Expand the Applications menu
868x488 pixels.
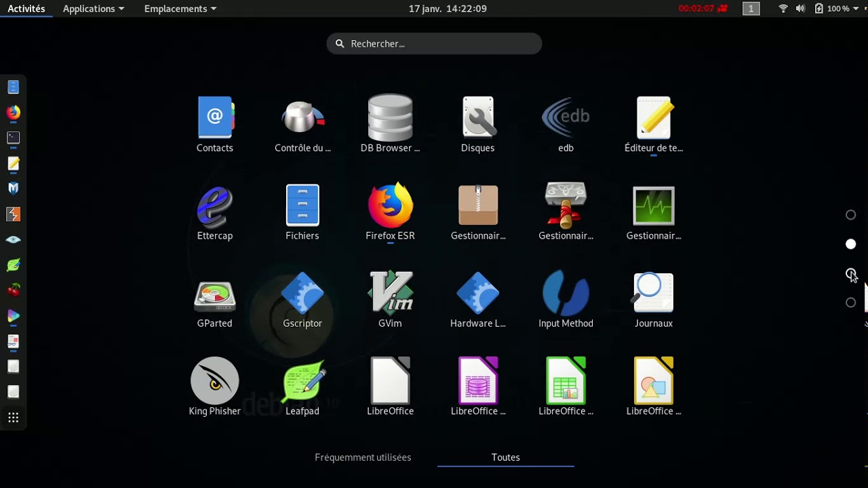(x=94, y=9)
